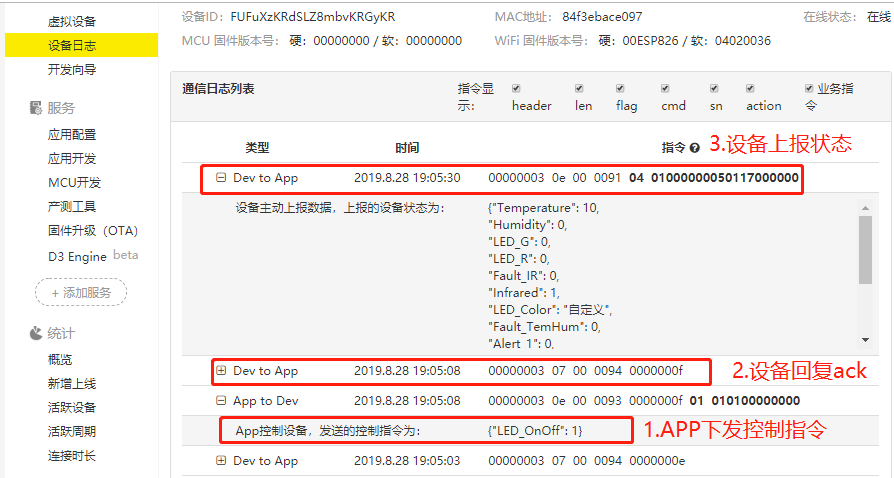Expand the 19:05:08 Dev to App ack entry
This screenshot has width=894, height=478.
pos(221,371)
